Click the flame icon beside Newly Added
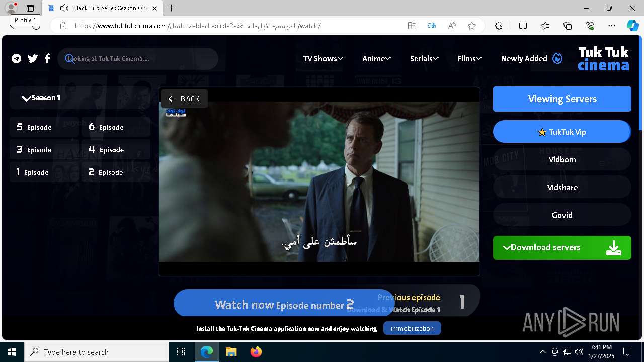The image size is (644, 362). pyautogui.click(x=557, y=58)
